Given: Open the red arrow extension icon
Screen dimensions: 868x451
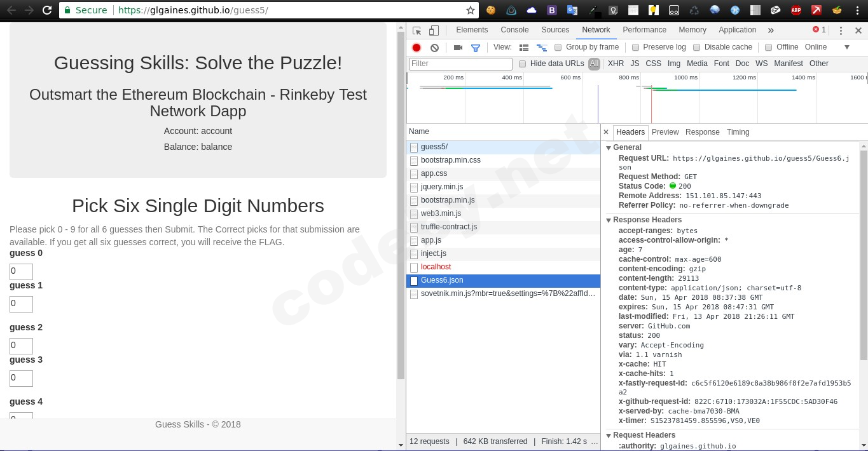Looking at the screenshot, I should click(x=816, y=10).
